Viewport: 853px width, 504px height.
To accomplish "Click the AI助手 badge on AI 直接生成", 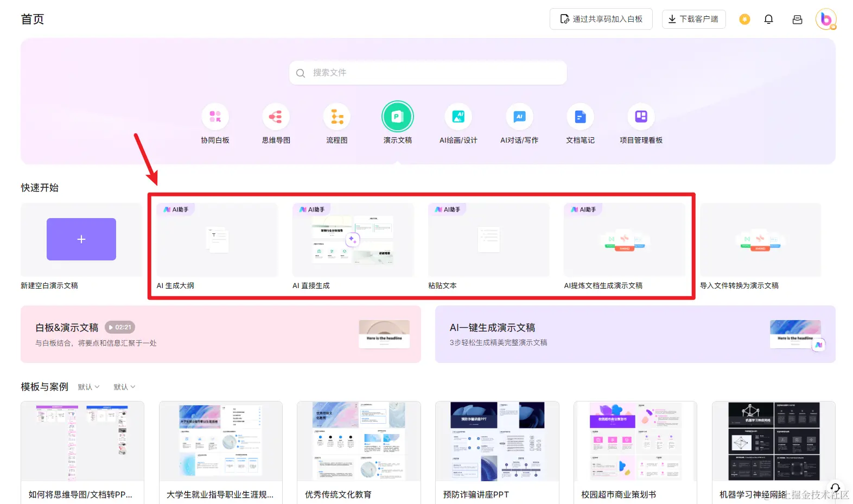I will coord(312,209).
